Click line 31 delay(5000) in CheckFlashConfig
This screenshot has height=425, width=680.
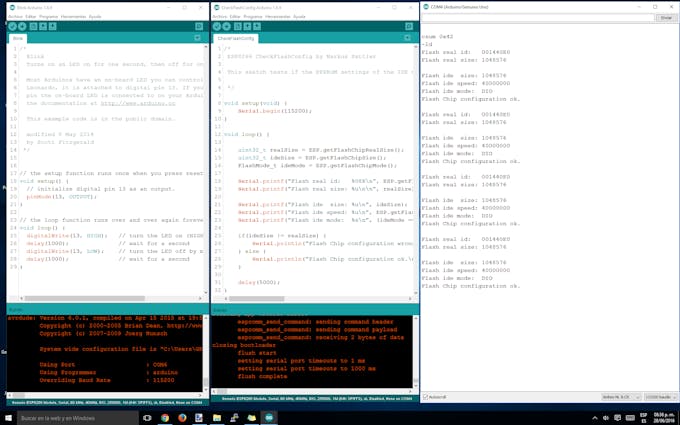258,282
